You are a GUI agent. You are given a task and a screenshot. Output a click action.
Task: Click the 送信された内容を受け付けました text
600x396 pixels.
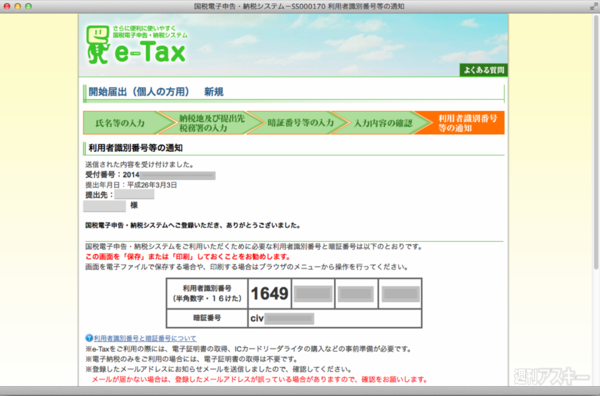[140, 165]
